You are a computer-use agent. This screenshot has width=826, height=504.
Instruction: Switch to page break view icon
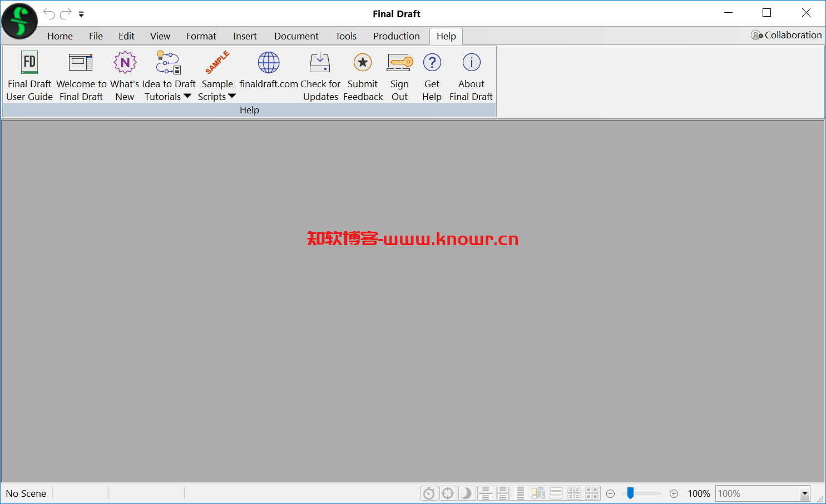(486, 493)
